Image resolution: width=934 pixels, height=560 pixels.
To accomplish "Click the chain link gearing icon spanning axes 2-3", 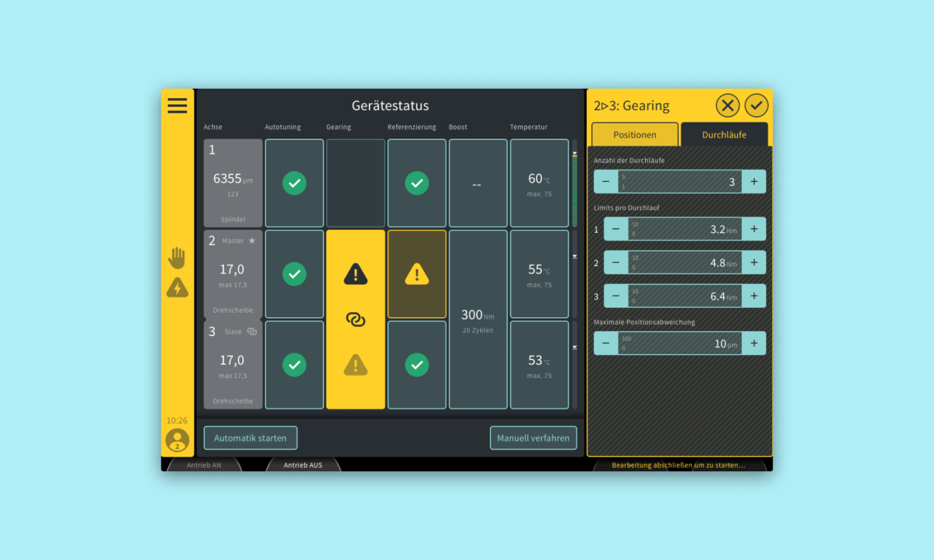I will coord(356,319).
